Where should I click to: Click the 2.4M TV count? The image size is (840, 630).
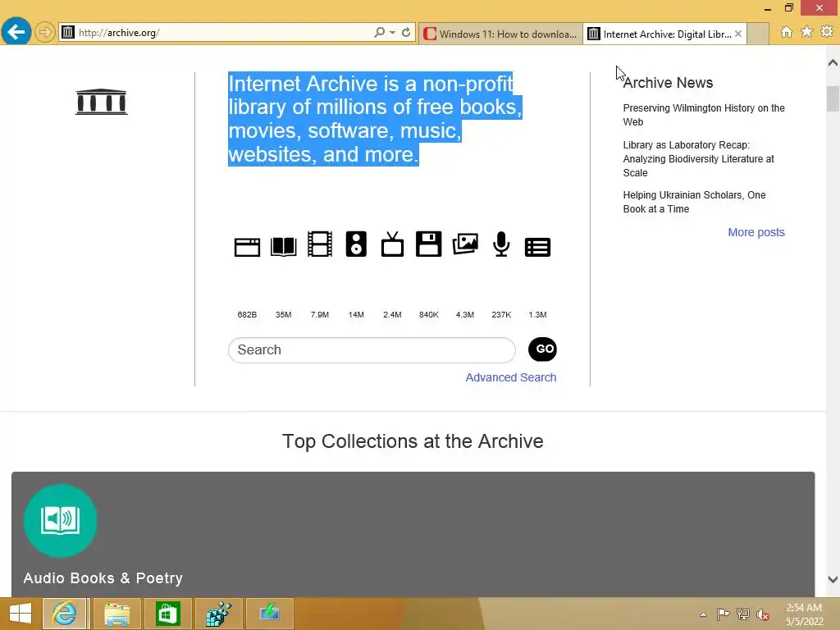pos(392,314)
